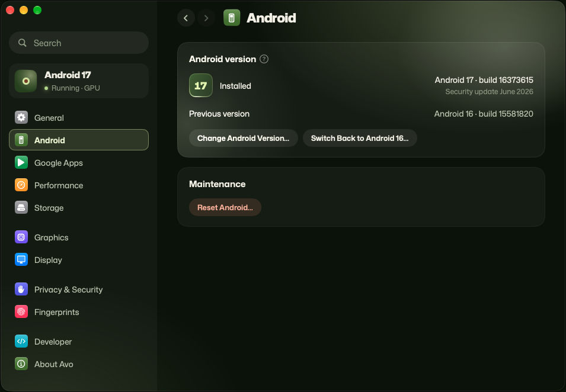The height and width of the screenshot is (392, 566).
Task: Click the General gear icon in sidebar
Action: tap(21, 118)
